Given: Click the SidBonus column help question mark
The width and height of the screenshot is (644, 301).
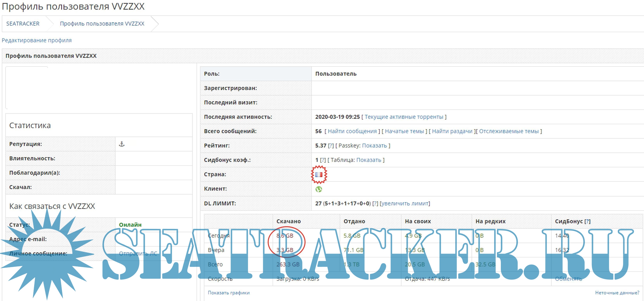Looking at the screenshot, I should click(587, 221).
